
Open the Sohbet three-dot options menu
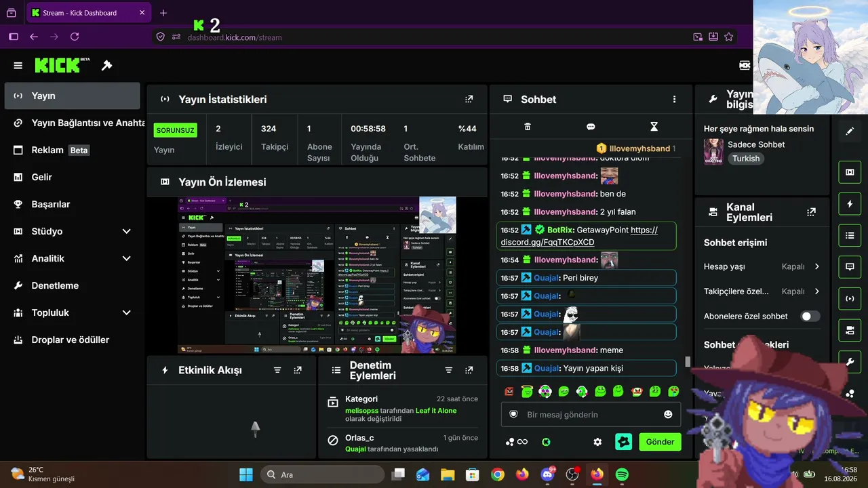pyautogui.click(x=674, y=99)
